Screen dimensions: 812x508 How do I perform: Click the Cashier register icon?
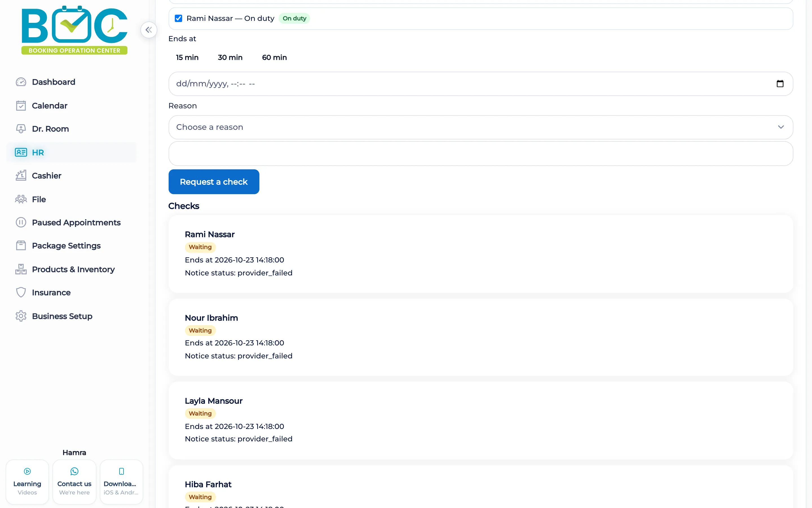pyautogui.click(x=21, y=175)
